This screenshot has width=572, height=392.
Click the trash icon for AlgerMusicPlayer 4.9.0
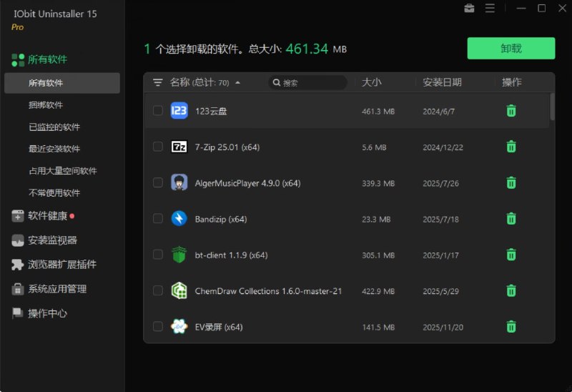click(511, 183)
